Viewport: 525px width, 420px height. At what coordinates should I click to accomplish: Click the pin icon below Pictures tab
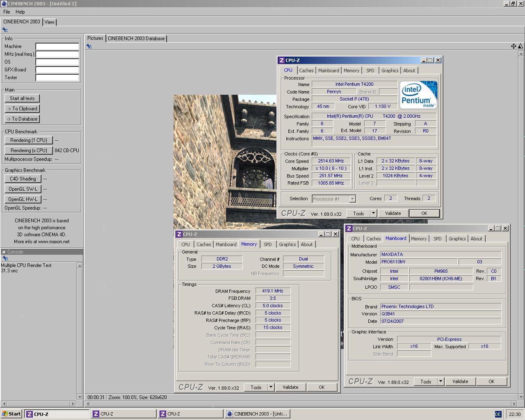click(x=89, y=46)
